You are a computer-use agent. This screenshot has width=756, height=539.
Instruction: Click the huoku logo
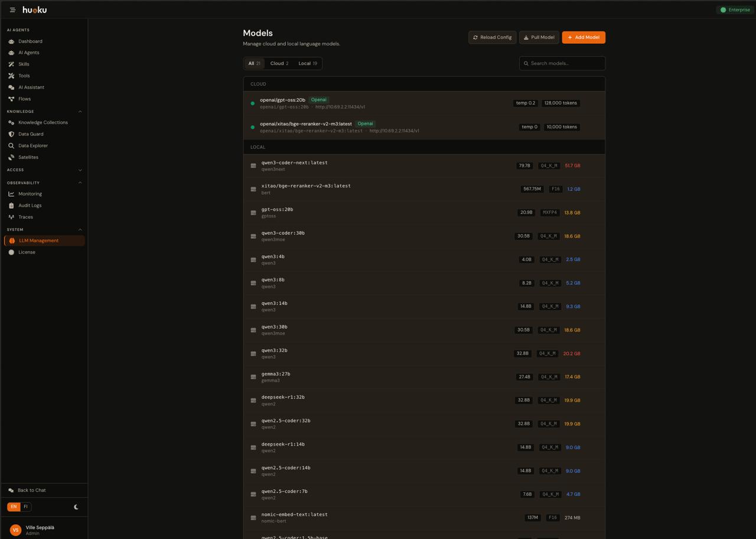(x=34, y=10)
